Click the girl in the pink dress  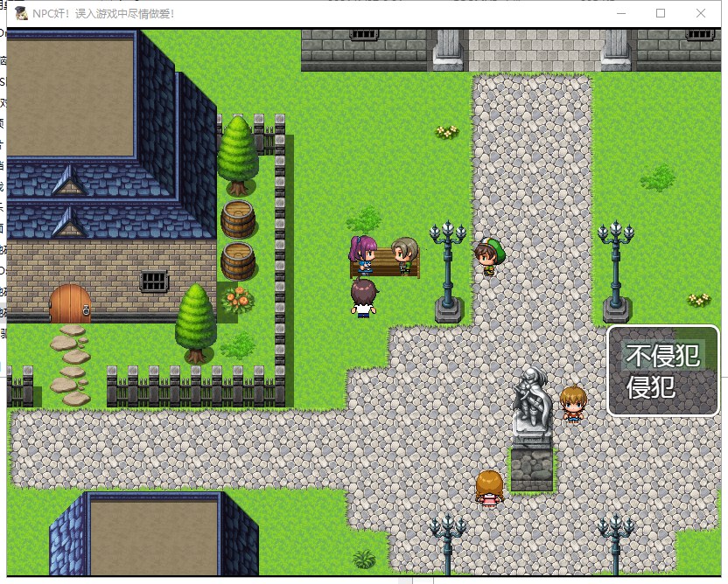488,488
